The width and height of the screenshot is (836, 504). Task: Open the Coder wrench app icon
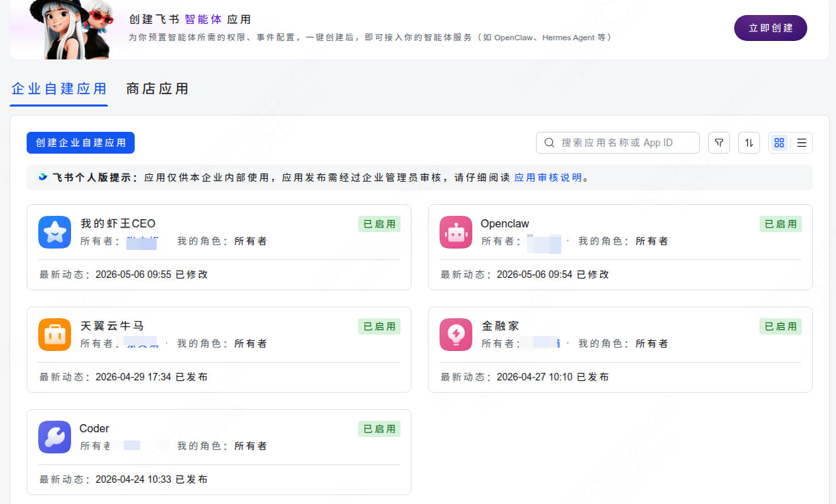(55, 437)
